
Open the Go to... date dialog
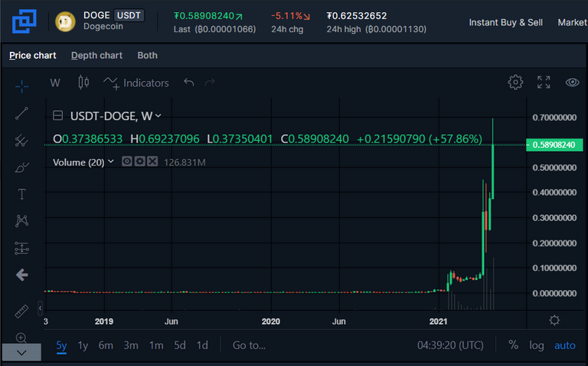(x=249, y=345)
